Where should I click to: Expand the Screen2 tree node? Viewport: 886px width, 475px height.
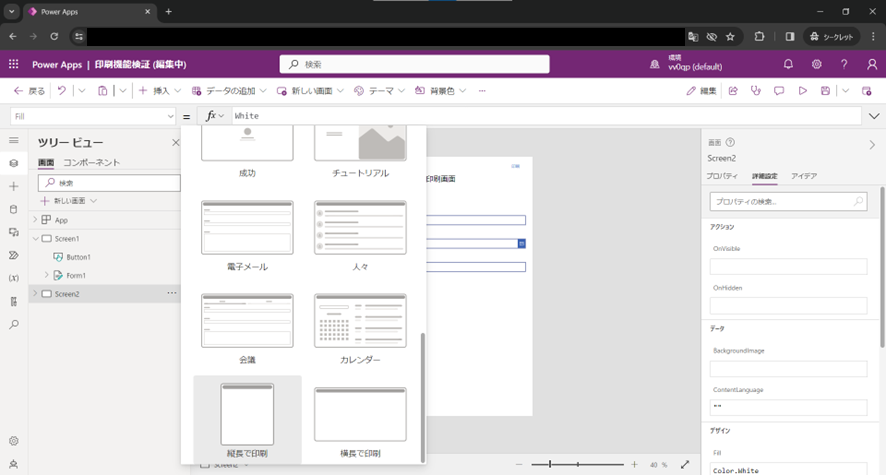tap(35, 293)
